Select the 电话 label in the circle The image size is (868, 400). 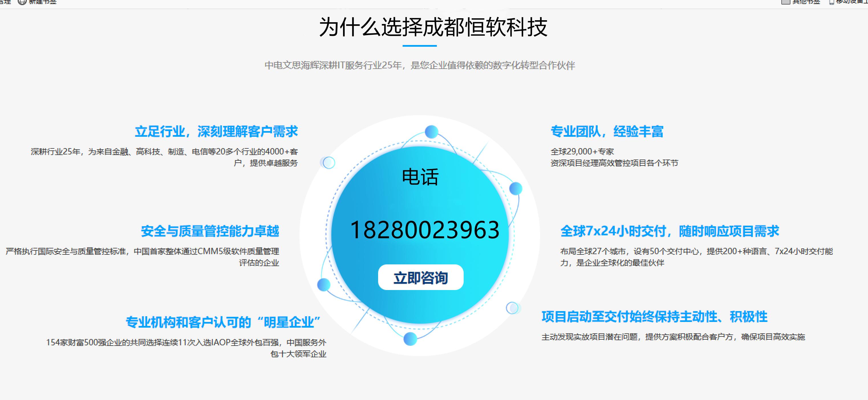420,177
